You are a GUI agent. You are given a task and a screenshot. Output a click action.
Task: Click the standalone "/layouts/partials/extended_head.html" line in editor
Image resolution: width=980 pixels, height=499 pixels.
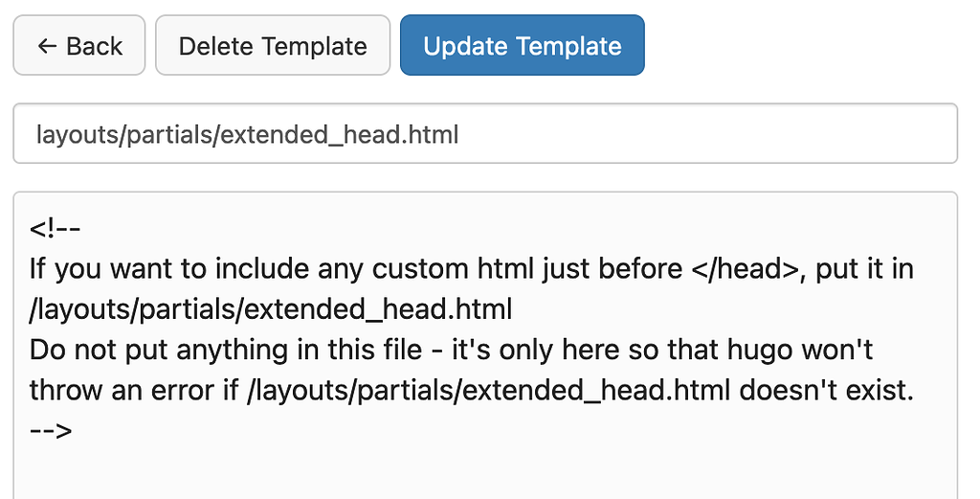(270, 309)
